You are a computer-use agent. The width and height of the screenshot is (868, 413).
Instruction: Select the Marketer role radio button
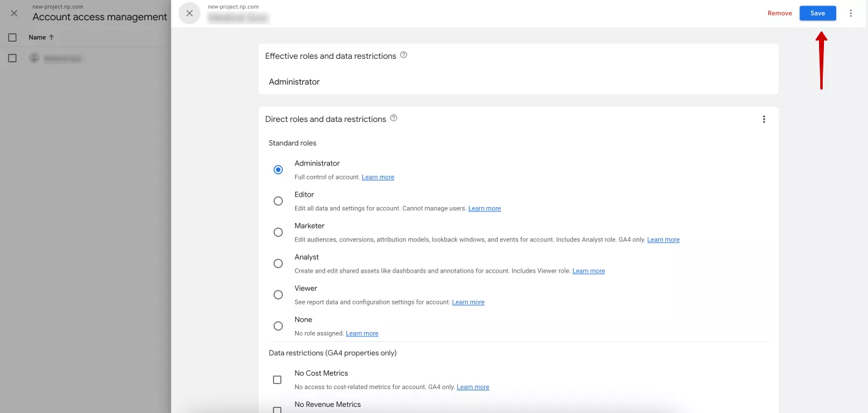(278, 232)
